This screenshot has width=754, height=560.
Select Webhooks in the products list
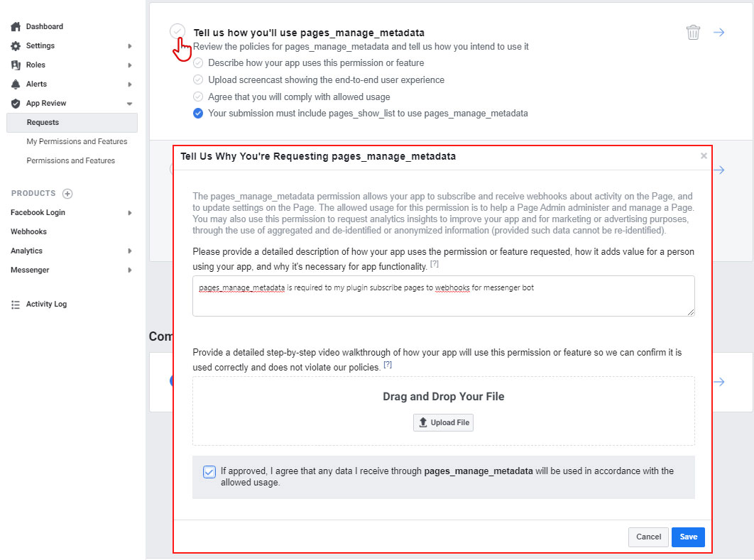point(29,231)
